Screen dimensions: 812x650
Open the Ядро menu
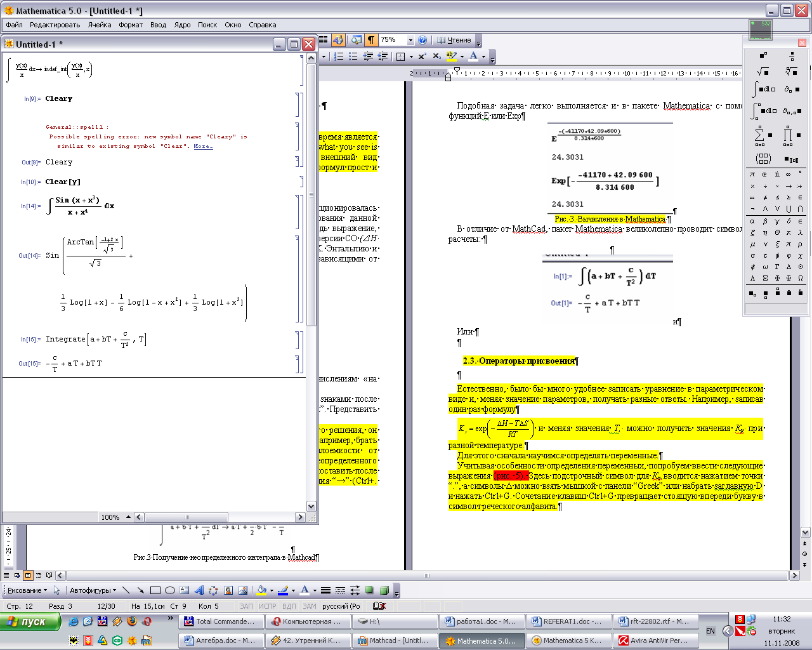182,25
